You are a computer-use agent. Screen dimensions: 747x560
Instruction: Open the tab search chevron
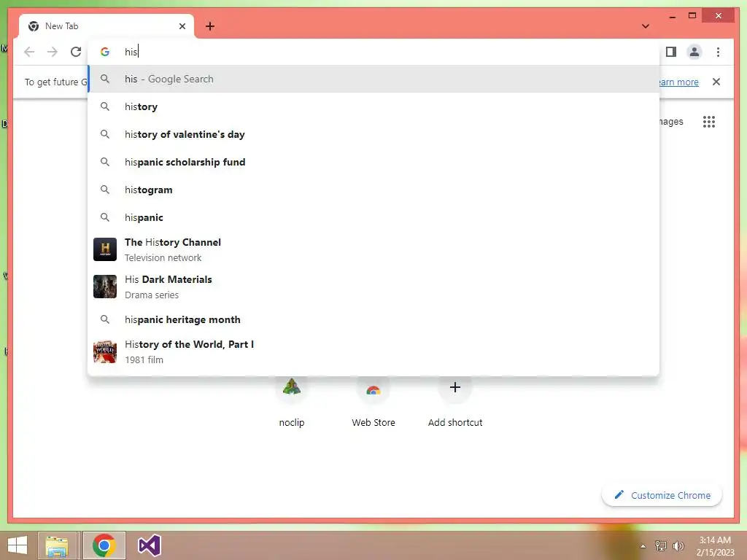[646, 26]
